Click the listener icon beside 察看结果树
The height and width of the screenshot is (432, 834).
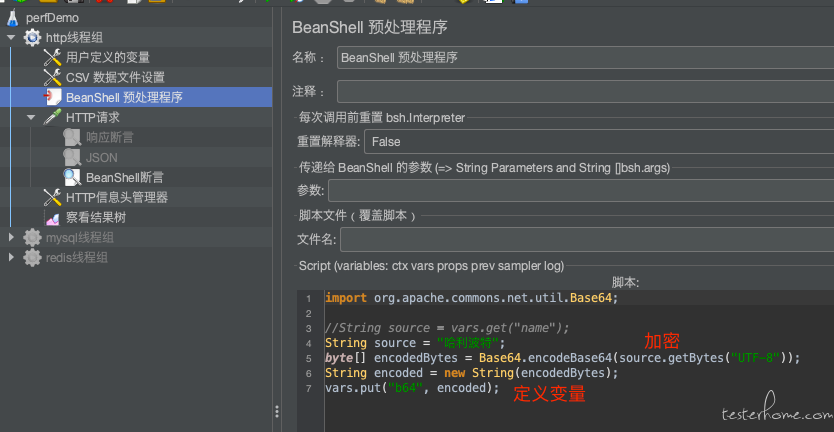click(53, 218)
